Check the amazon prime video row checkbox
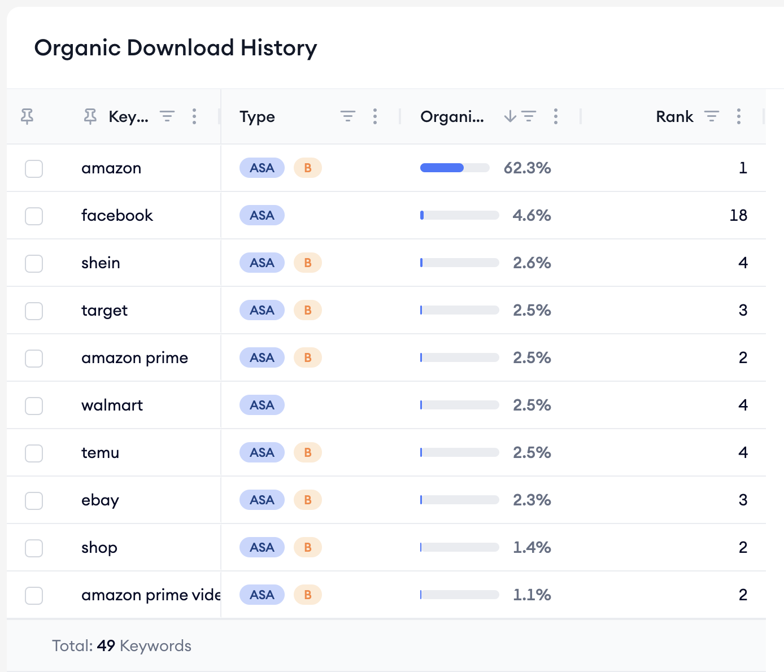The width and height of the screenshot is (784, 672). point(34,595)
